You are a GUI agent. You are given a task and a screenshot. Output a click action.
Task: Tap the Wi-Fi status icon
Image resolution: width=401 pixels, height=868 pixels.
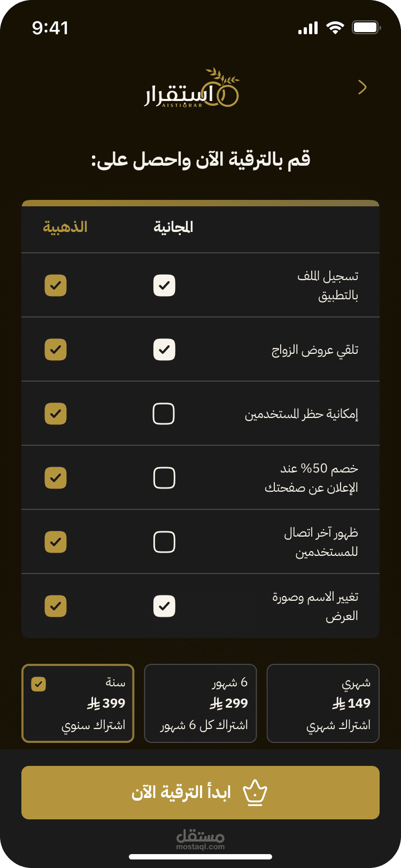[x=335, y=28]
